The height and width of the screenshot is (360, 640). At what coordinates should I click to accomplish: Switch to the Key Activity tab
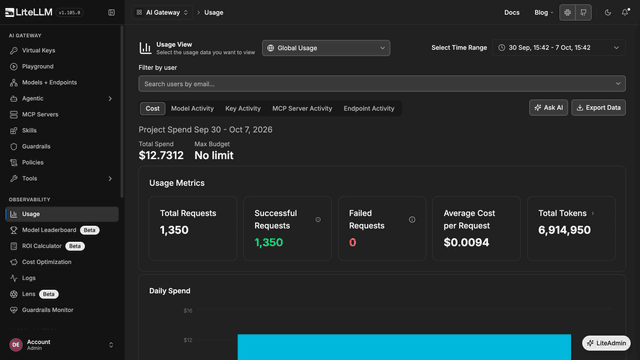(243, 109)
